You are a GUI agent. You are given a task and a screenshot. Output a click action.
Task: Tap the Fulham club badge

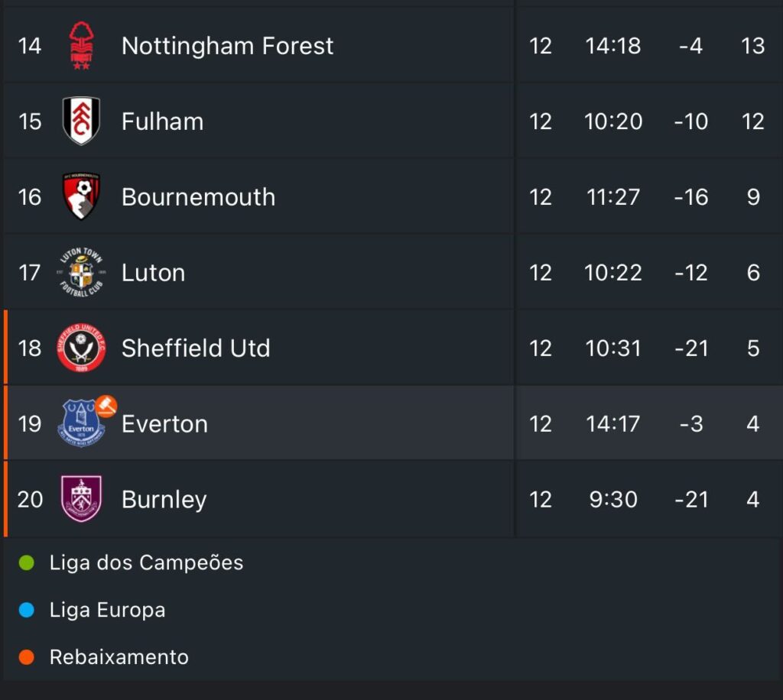pyautogui.click(x=81, y=121)
